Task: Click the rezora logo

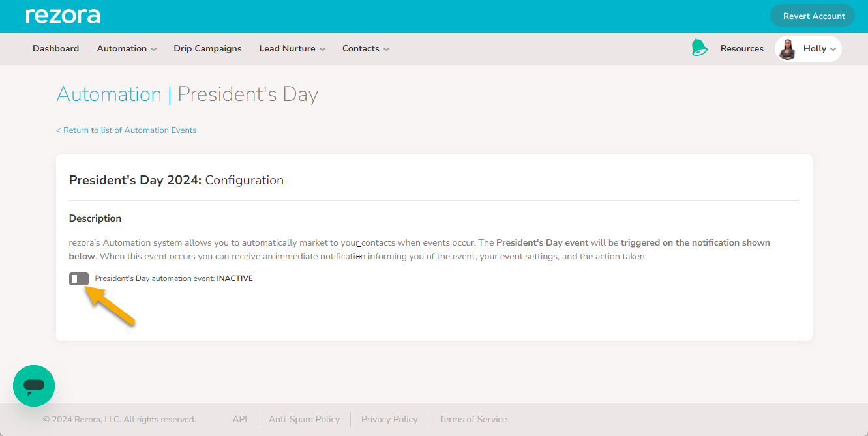Action: point(63,16)
